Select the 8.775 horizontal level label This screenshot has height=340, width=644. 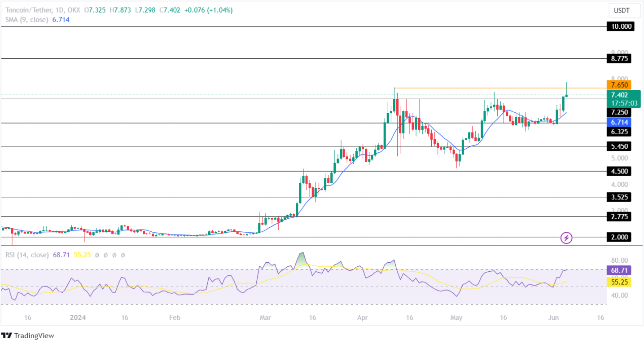[x=619, y=58]
